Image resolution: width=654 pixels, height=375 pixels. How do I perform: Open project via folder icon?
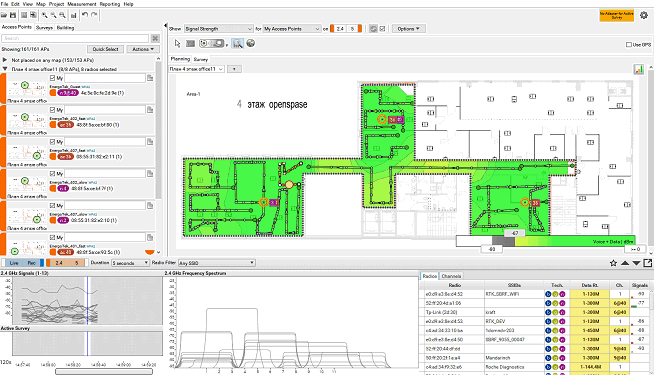click(x=4, y=15)
